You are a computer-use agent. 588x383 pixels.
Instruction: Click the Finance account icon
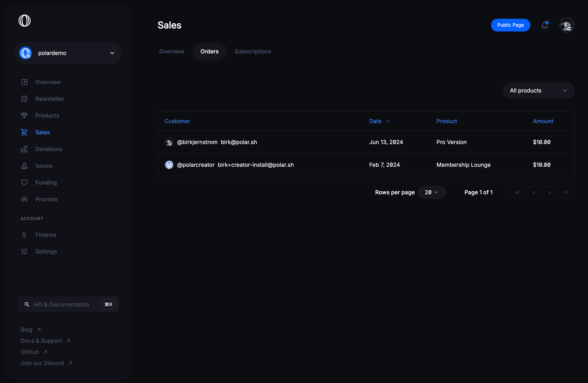point(24,235)
